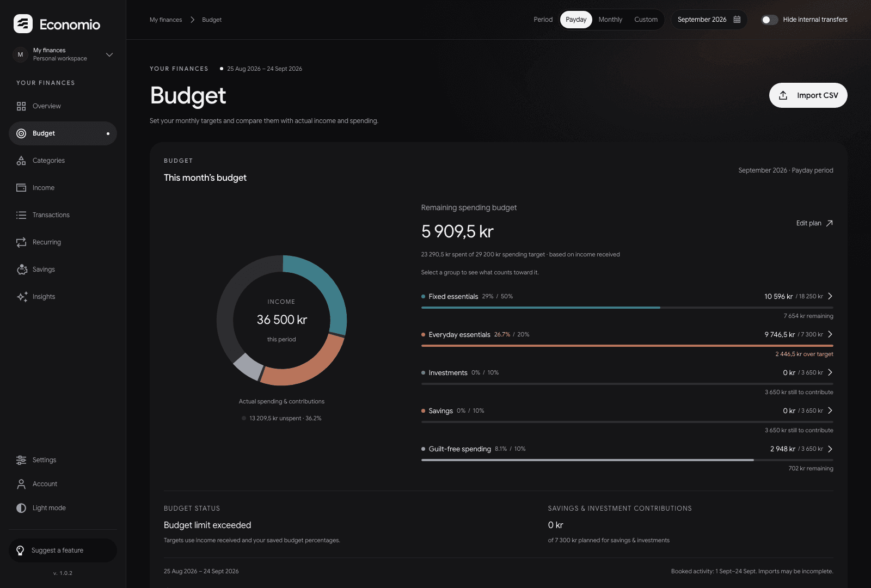
Task: Click the Import CSV button
Action: 808,95
